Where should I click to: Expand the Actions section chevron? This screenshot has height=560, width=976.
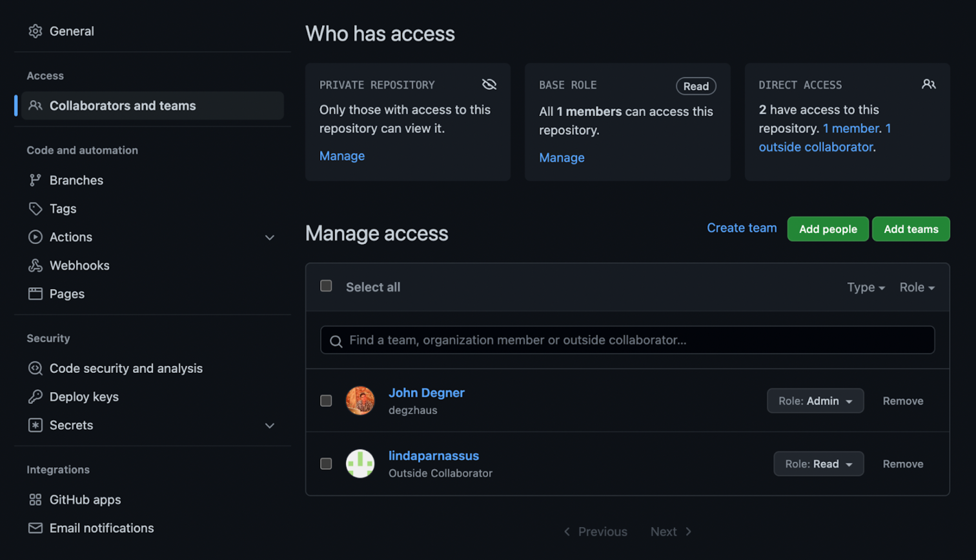(269, 237)
